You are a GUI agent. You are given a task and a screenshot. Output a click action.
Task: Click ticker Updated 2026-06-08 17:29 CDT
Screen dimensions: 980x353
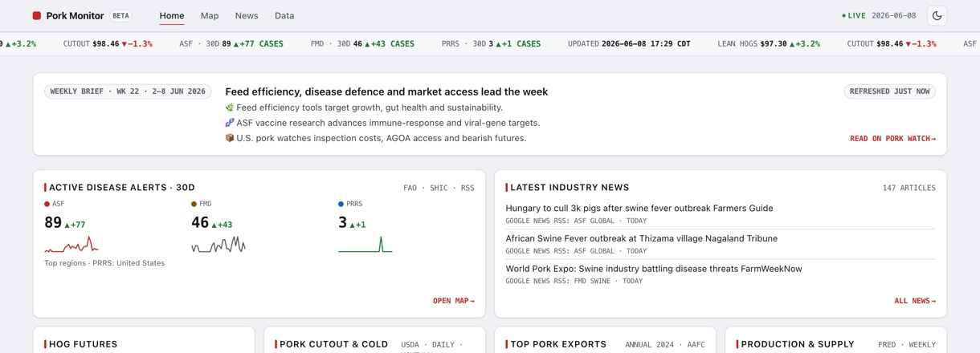[629, 44]
